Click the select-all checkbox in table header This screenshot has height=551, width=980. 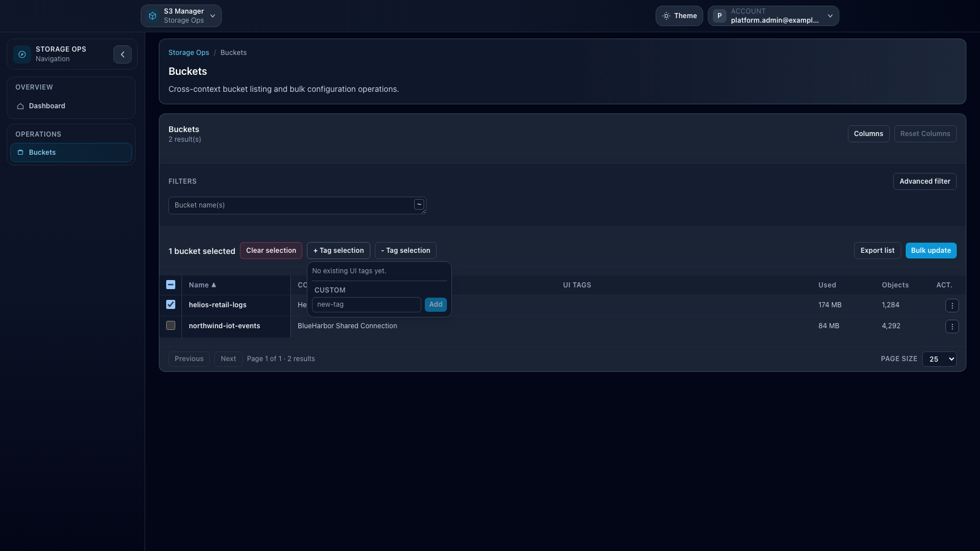click(x=171, y=285)
